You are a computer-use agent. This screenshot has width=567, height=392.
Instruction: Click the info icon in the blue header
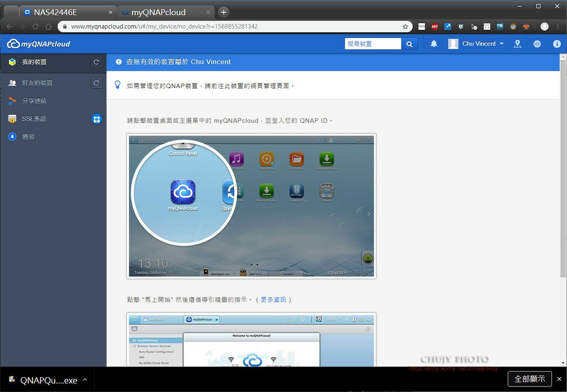pos(557,44)
